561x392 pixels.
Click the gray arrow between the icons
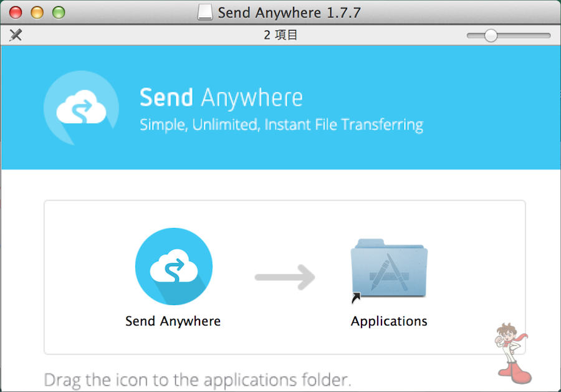(x=285, y=277)
